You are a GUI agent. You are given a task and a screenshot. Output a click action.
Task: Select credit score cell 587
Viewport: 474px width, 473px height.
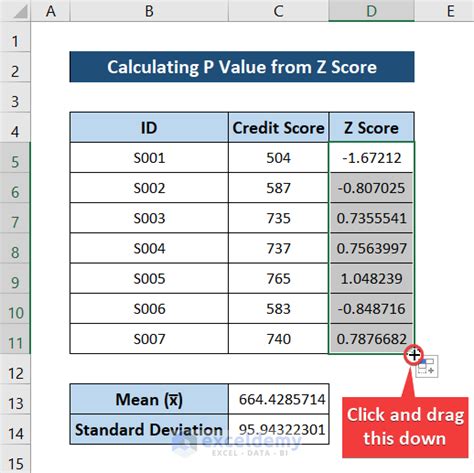[x=278, y=188]
